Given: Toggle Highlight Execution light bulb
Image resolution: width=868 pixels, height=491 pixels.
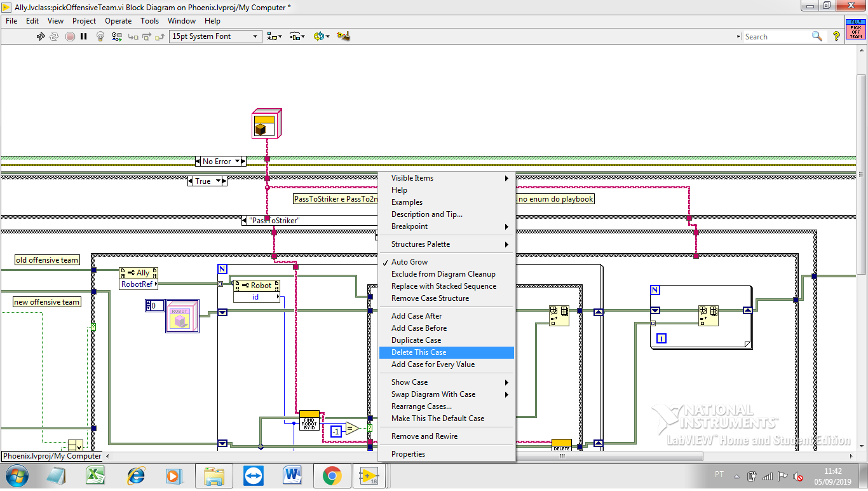Looking at the screenshot, I should [x=100, y=36].
